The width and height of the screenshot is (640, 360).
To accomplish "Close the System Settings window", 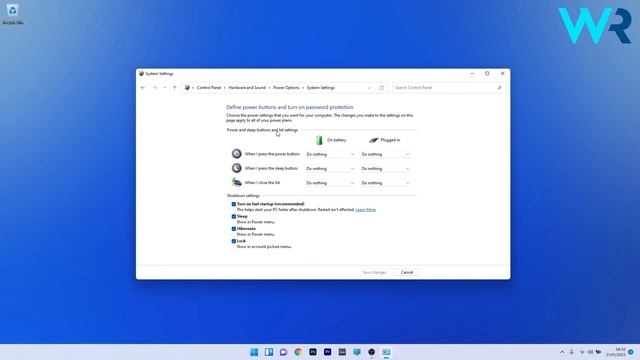I will pyautogui.click(x=502, y=73).
